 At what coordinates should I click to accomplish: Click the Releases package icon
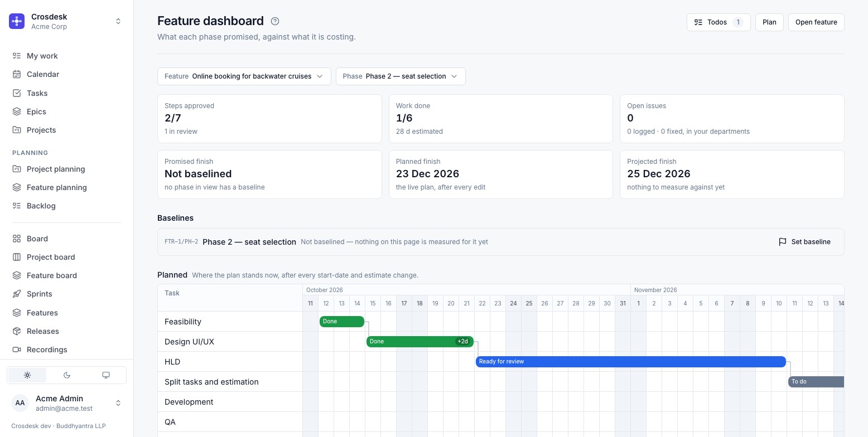point(17,331)
